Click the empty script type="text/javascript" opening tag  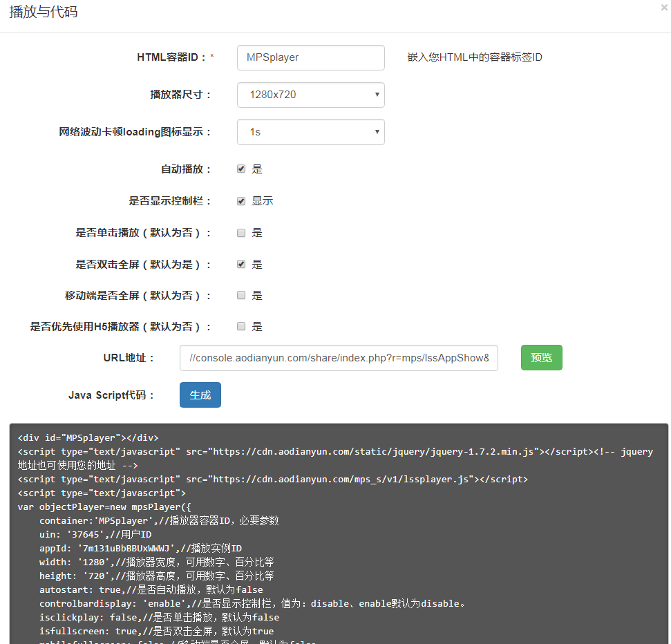click(102, 493)
